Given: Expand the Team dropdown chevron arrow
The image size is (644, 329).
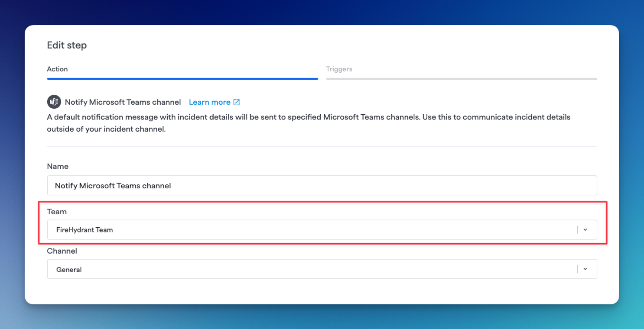Looking at the screenshot, I should (585, 230).
